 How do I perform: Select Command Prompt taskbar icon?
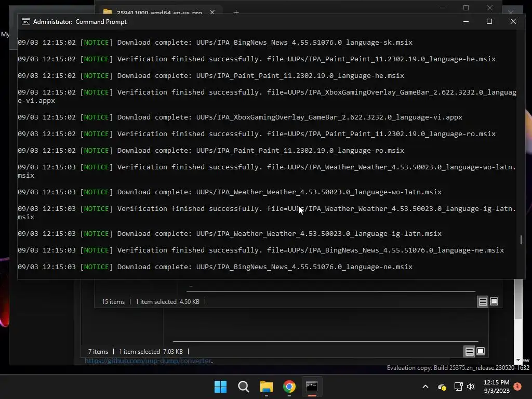coord(312,387)
